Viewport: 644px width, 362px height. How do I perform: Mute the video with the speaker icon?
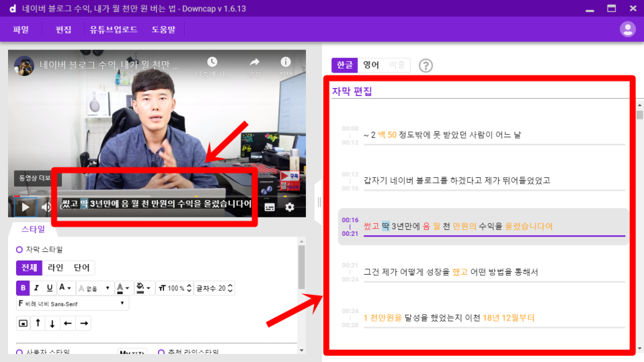(46, 207)
